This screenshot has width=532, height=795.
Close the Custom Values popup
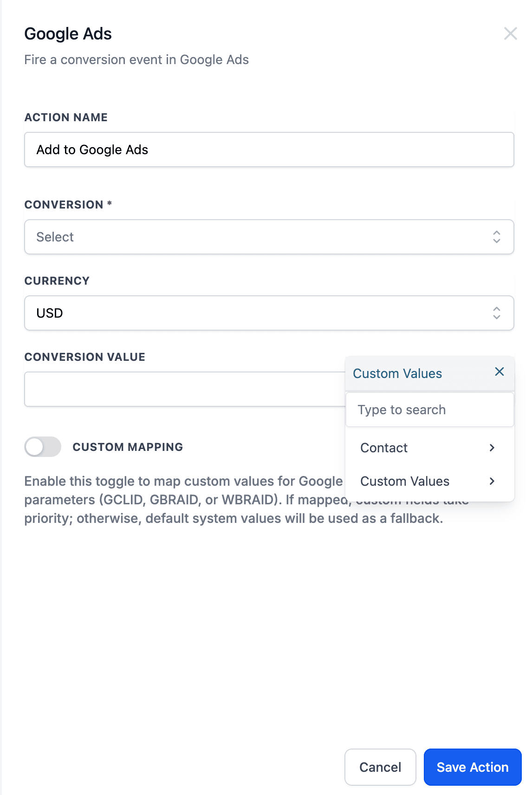500,371
